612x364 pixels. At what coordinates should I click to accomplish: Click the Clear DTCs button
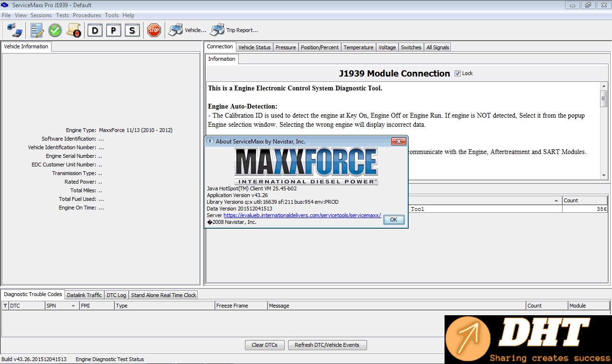(x=265, y=345)
